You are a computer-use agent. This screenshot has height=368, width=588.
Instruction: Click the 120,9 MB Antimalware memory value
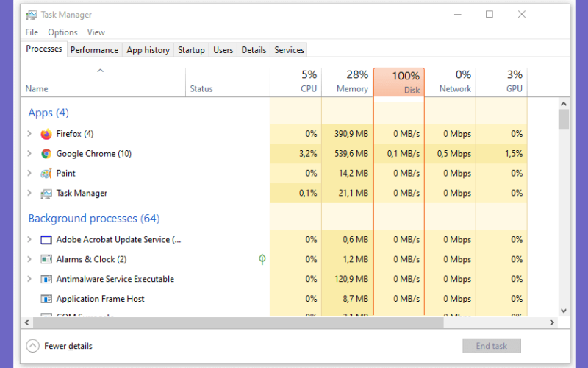pos(351,279)
